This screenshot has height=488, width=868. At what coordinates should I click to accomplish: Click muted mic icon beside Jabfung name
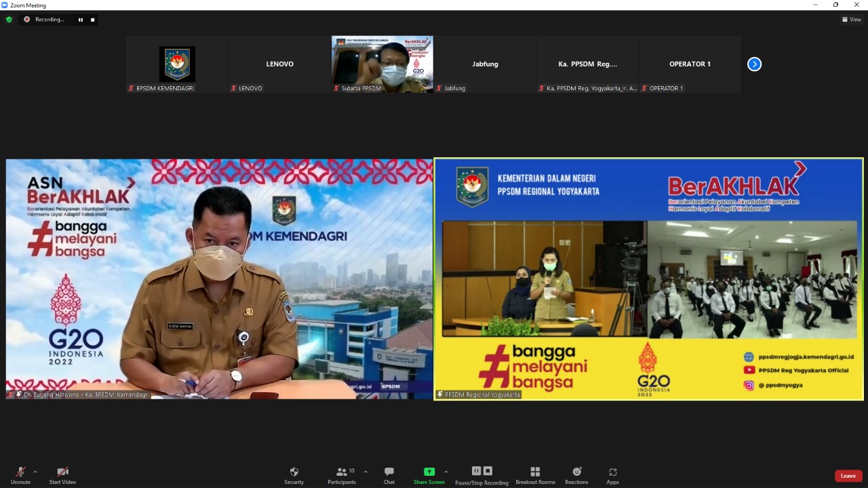click(439, 88)
